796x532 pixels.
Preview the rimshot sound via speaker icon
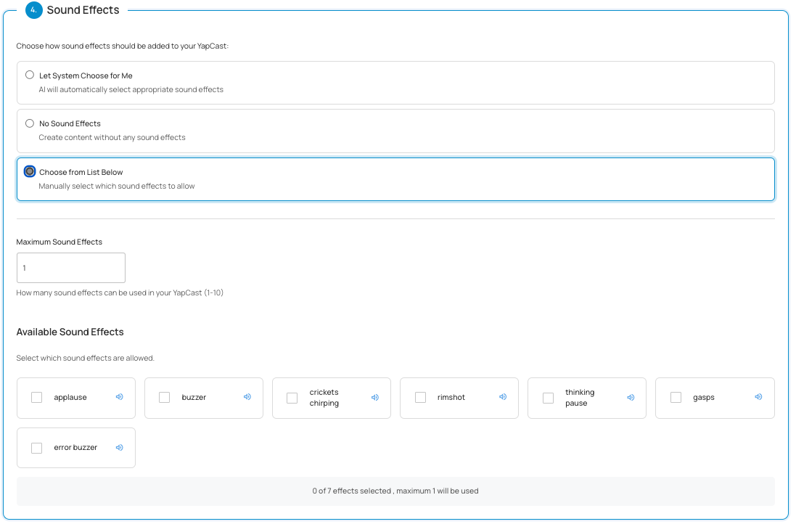tap(503, 397)
